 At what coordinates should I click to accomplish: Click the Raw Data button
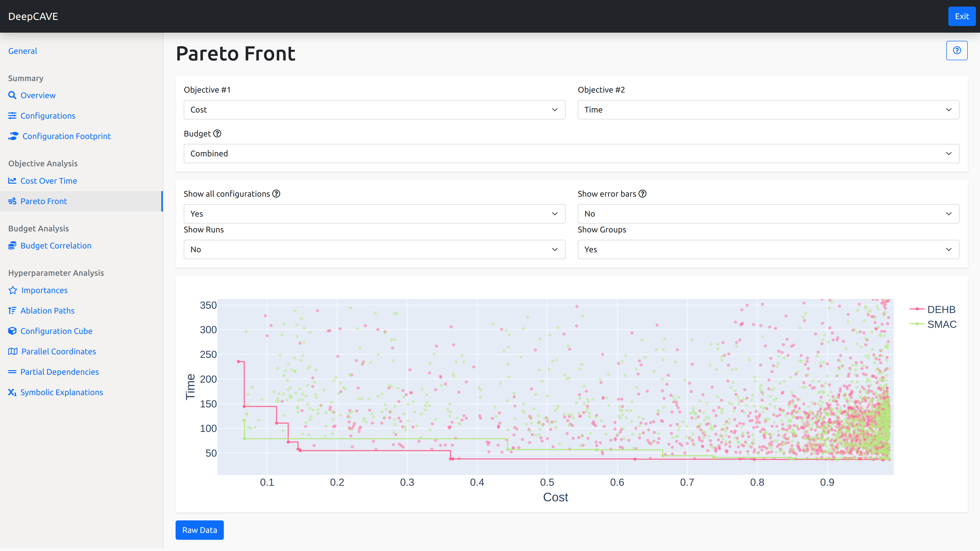tap(199, 530)
